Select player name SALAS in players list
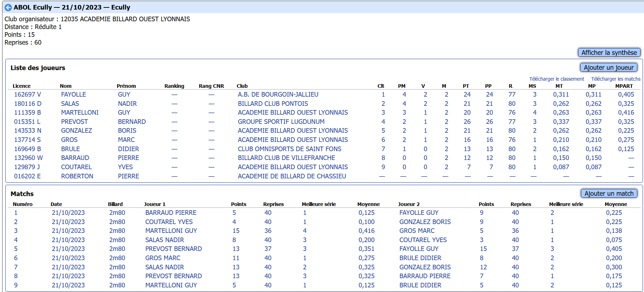This screenshot has width=644, height=292. [70, 104]
